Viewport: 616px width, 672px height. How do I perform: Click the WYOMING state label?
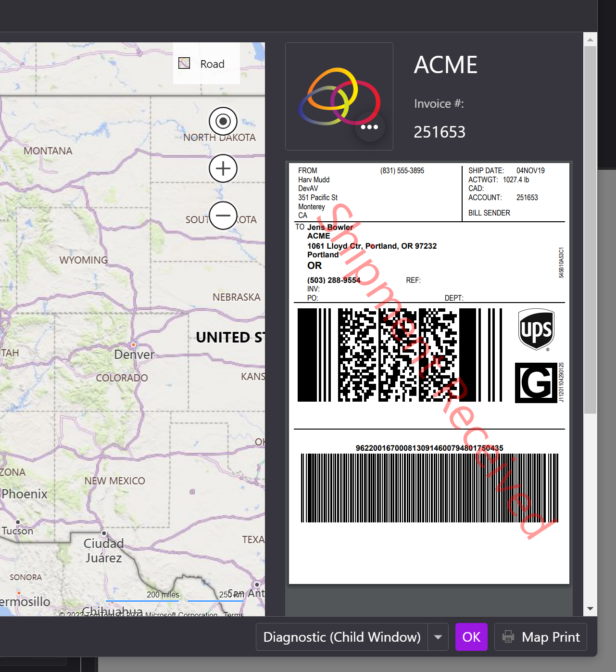click(84, 260)
